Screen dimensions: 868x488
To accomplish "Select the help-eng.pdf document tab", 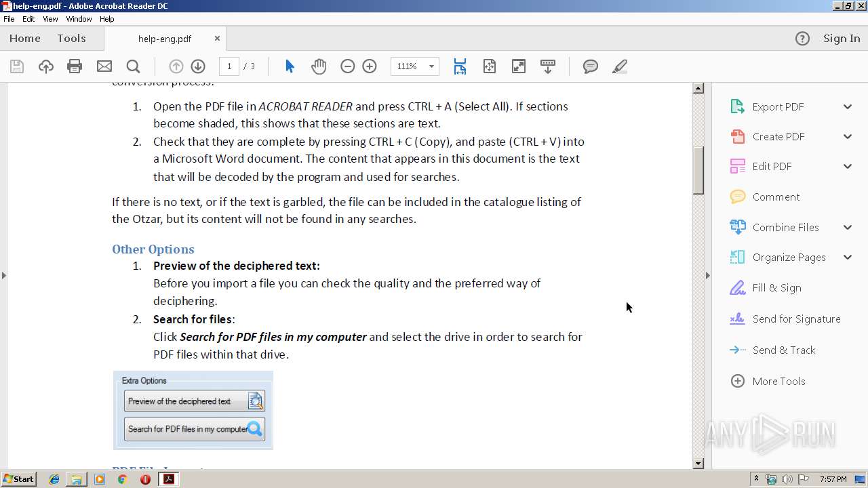I will coord(165,39).
